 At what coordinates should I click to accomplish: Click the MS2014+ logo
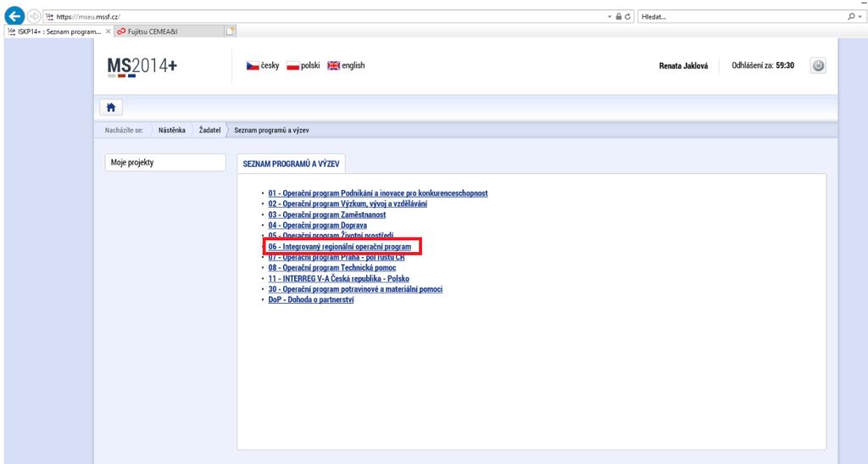pos(142,66)
